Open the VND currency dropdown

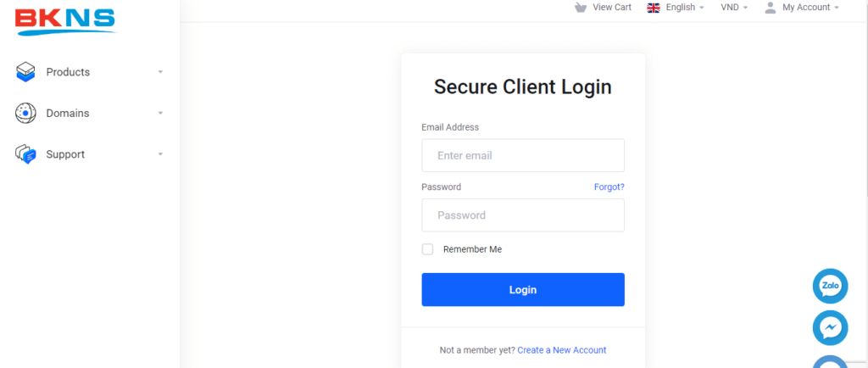pos(734,8)
